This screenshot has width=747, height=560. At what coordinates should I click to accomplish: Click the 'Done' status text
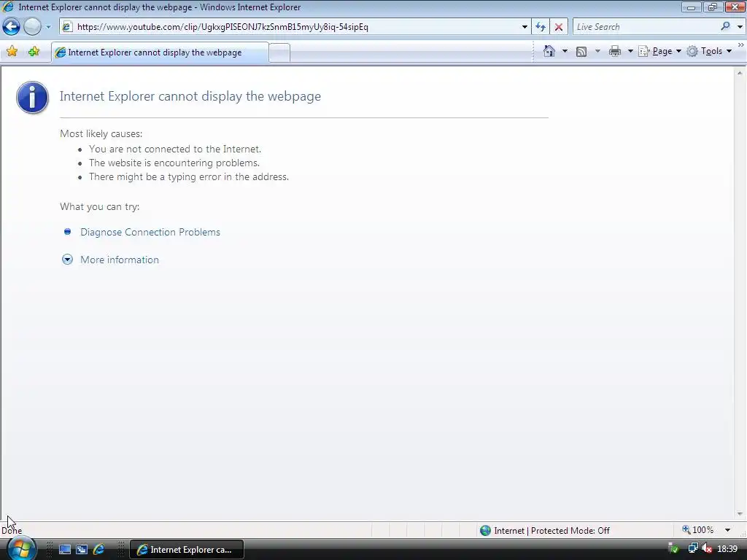coord(12,531)
